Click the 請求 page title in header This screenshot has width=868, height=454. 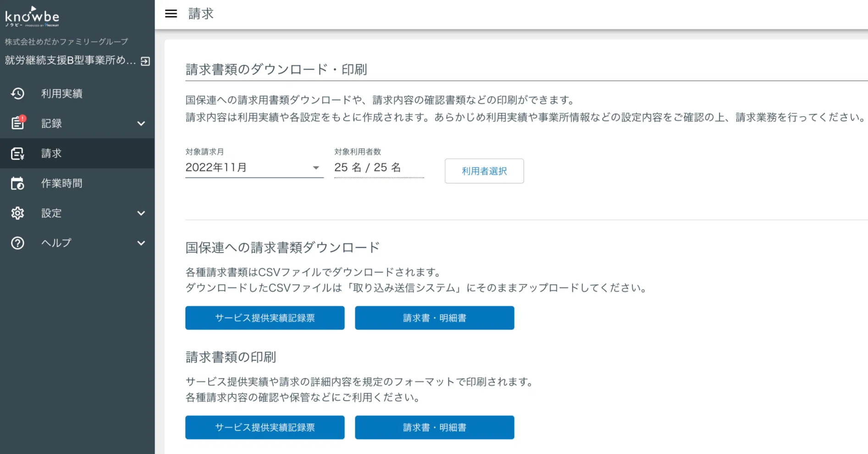[201, 14]
